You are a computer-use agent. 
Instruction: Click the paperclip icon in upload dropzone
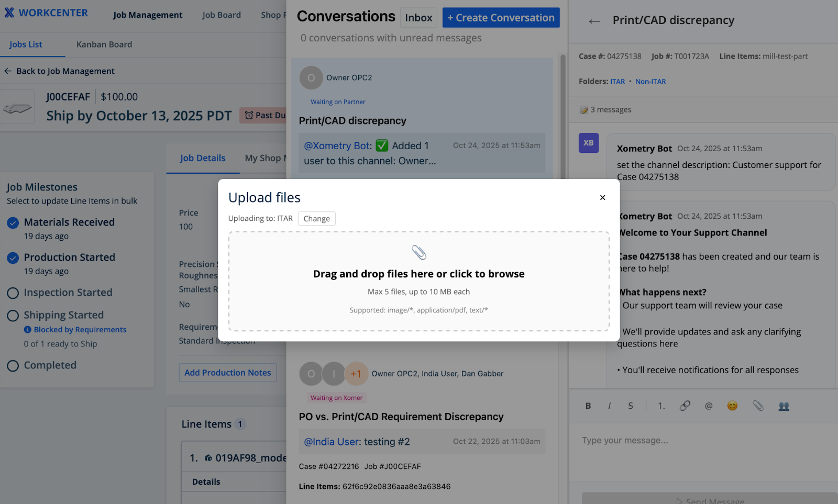419,253
